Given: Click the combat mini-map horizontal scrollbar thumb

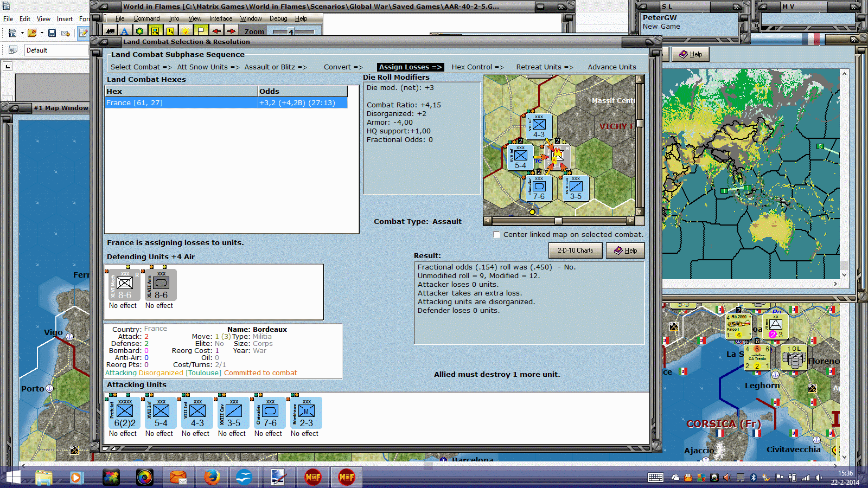Looking at the screenshot, I should click(558, 221).
